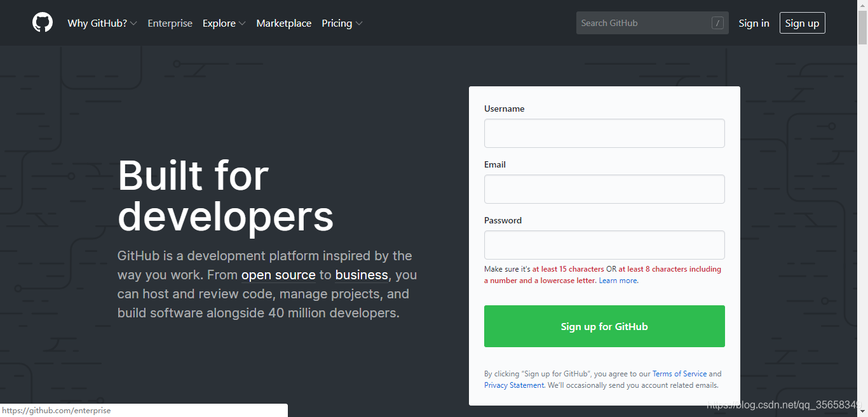Open the password Learn more link
The height and width of the screenshot is (417, 868).
[618, 281]
